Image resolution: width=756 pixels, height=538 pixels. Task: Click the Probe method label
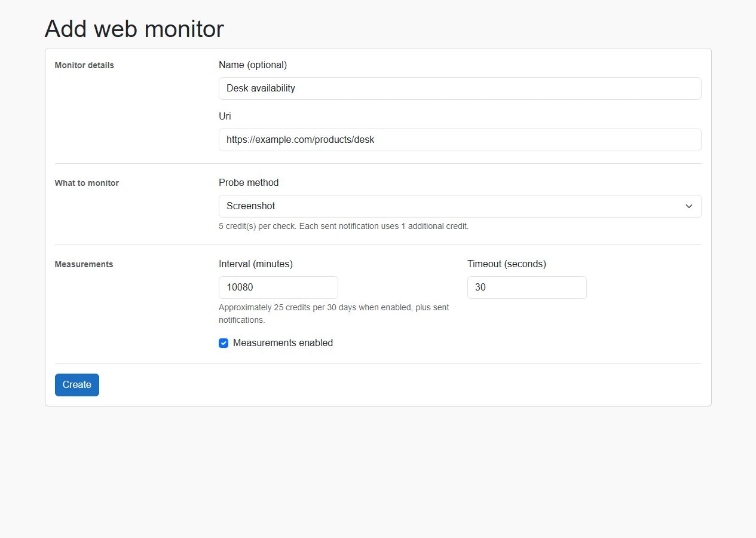249,182
